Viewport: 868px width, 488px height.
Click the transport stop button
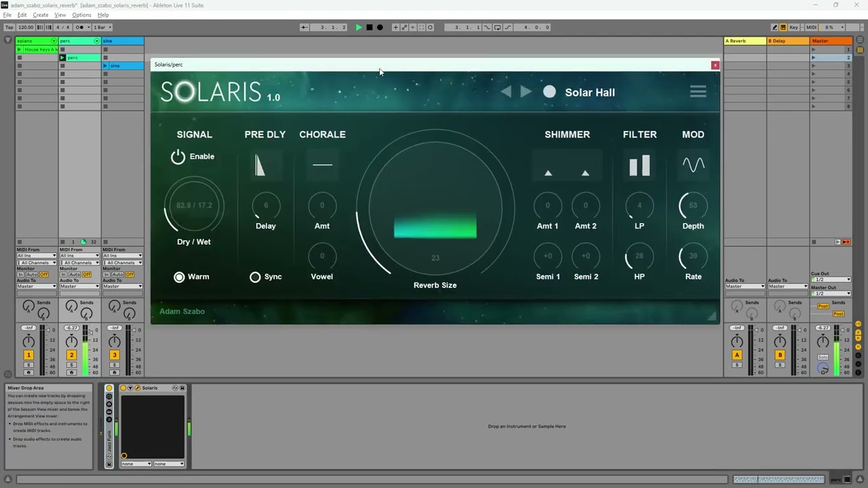pyautogui.click(x=370, y=27)
